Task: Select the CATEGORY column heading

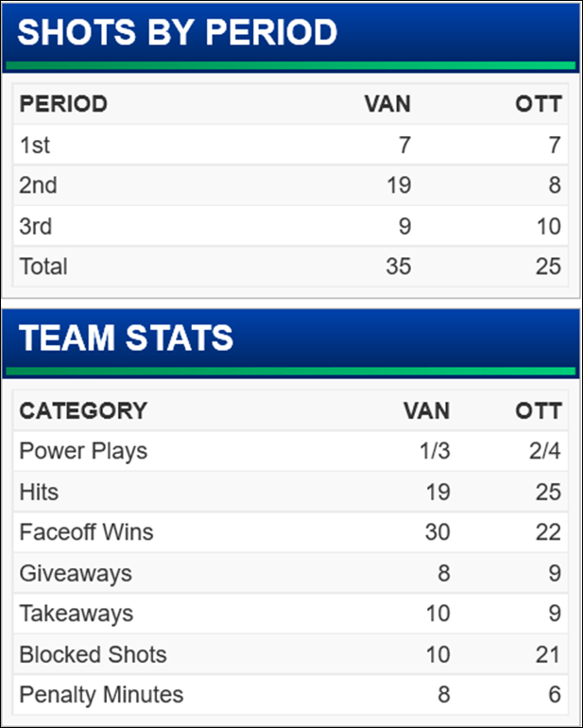Action: pos(83,411)
